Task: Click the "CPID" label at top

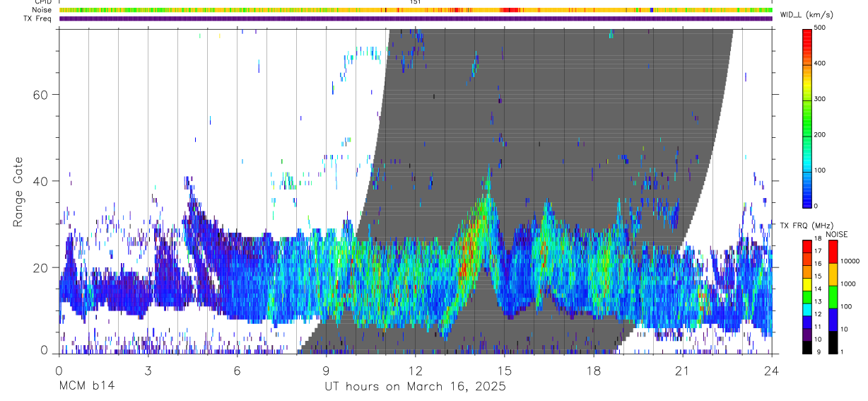Action: [42, 2]
